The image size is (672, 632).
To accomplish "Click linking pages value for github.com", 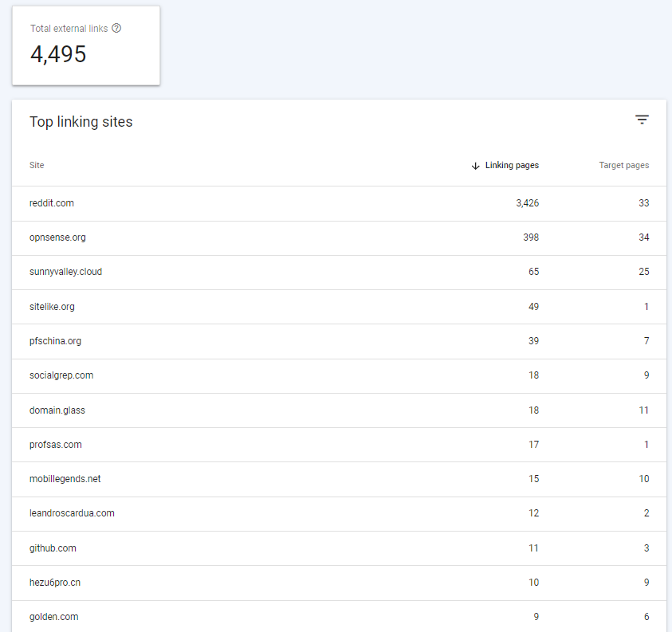I will tap(533, 548).
